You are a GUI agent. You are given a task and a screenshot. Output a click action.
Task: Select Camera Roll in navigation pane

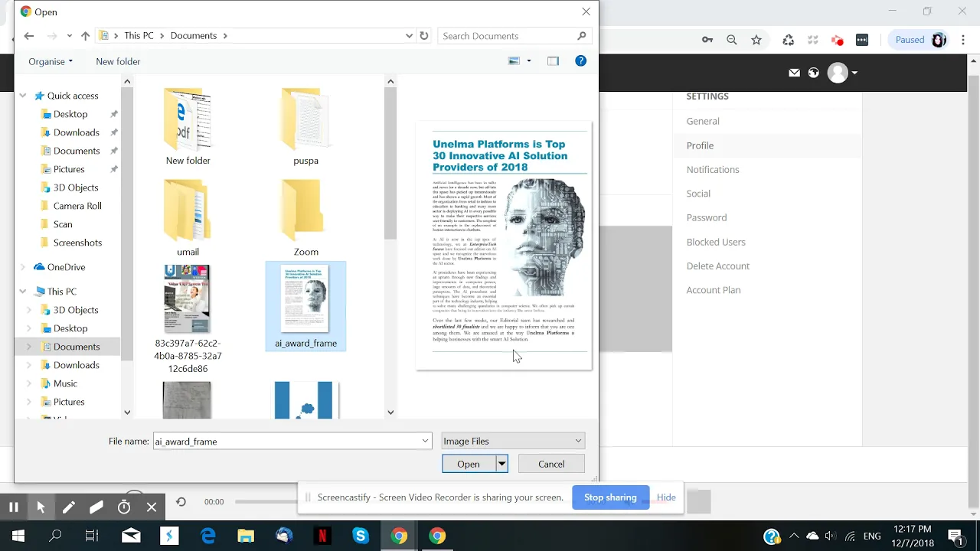point(77,206)
